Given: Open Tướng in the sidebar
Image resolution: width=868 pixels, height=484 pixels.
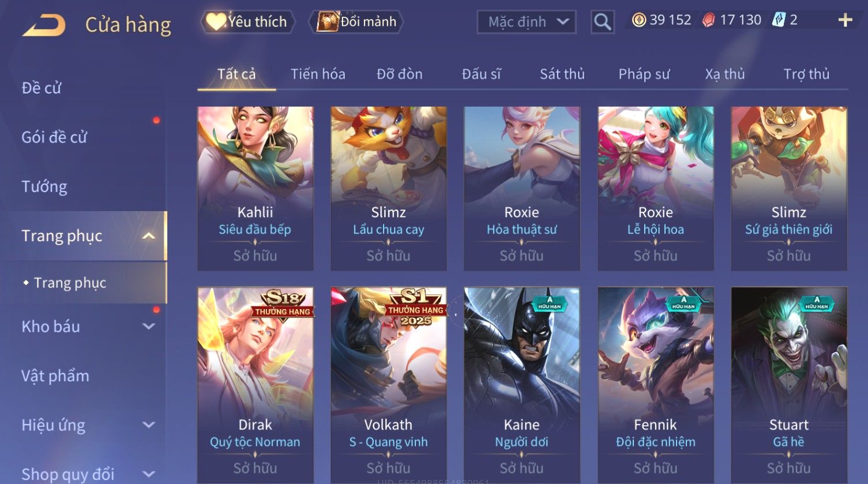Looking at the screenshot, I should (44, 187).
